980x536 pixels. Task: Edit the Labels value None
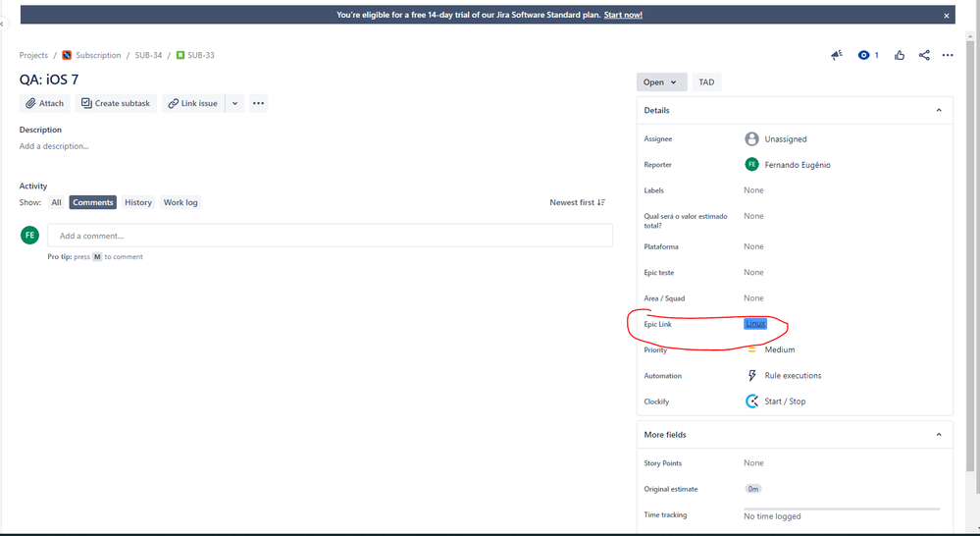pyautogui.click(x=753, y=190)
